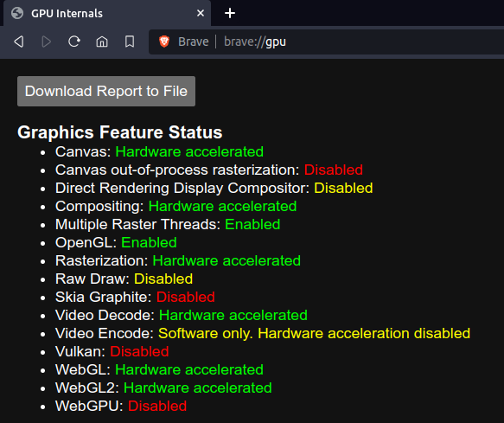Open the home page icon
Screen dimensions: 504x423
pos(102,42)
